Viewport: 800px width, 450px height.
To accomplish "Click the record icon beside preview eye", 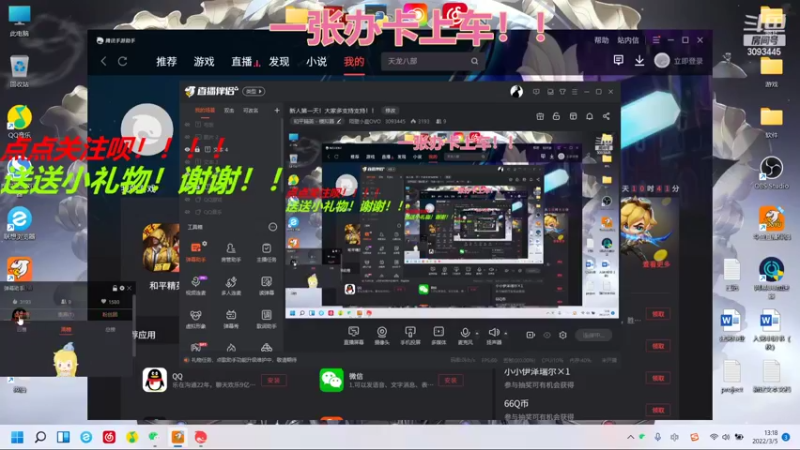I will click(531, 335).
